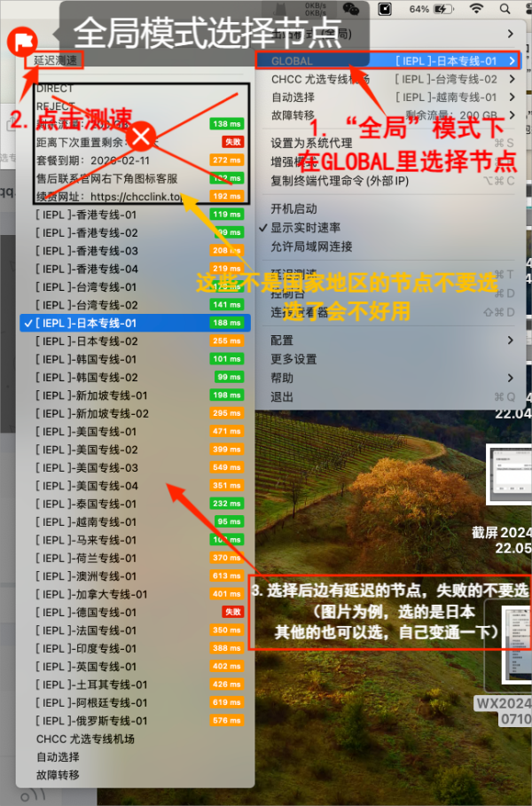
Task: Select node [IEPL]-香港专线-03
Action: tap(135, 250)
